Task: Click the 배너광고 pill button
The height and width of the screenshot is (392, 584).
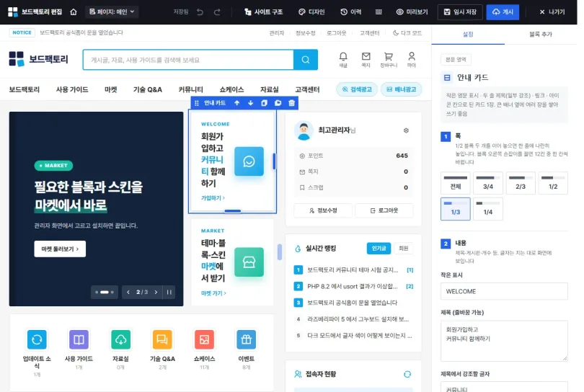Action: [x=401, y=89]
